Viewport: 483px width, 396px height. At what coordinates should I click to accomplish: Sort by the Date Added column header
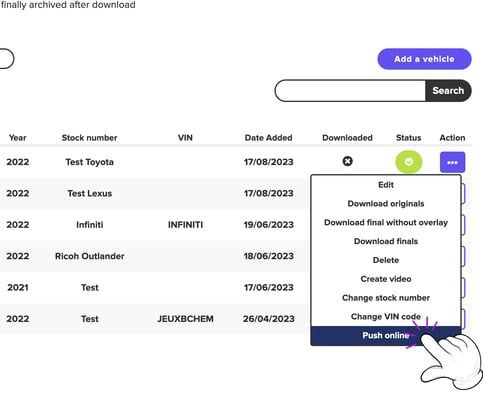268,138
